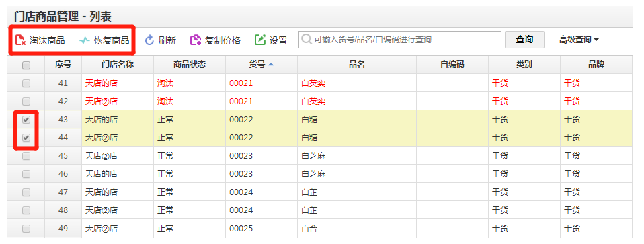This screenshot has height=244, width=644.
Task: Click the 类别 column header
Action: 524,65
